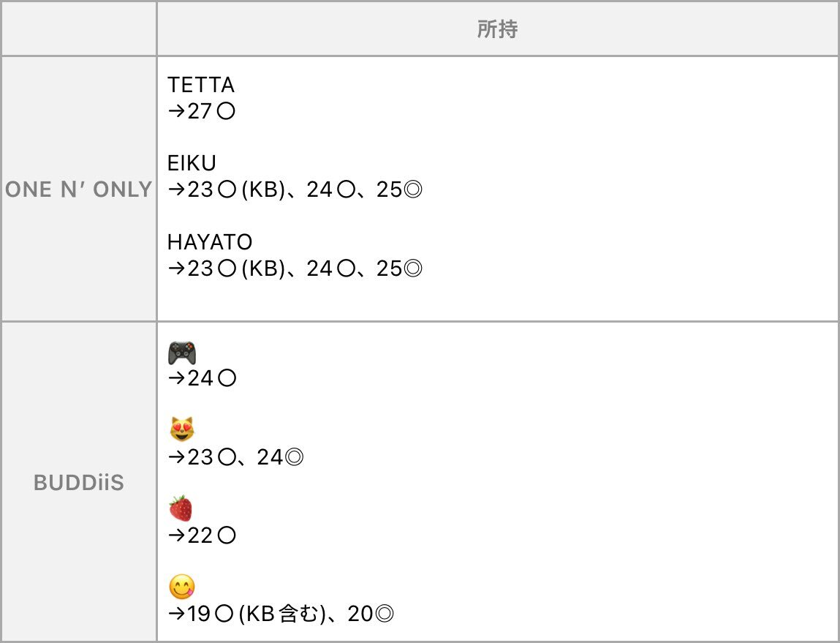Click the →23○、24◎ line under cat emoji
Image resolution: width=840 pixels, height=643 pixels.
(235, 457)
